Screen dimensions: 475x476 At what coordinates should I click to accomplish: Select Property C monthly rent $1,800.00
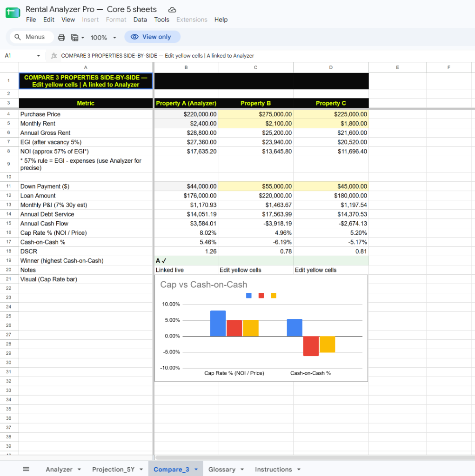pos(331,124)
